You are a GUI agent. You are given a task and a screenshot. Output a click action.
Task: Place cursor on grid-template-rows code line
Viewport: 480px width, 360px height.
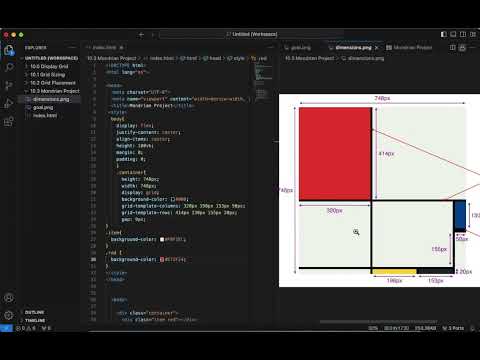tap(179, 213)
